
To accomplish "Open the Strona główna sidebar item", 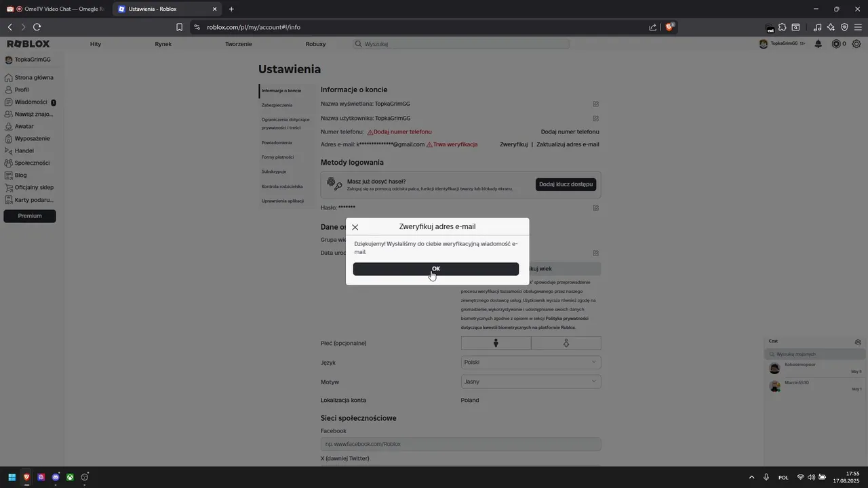I will [x=28, y=77].
